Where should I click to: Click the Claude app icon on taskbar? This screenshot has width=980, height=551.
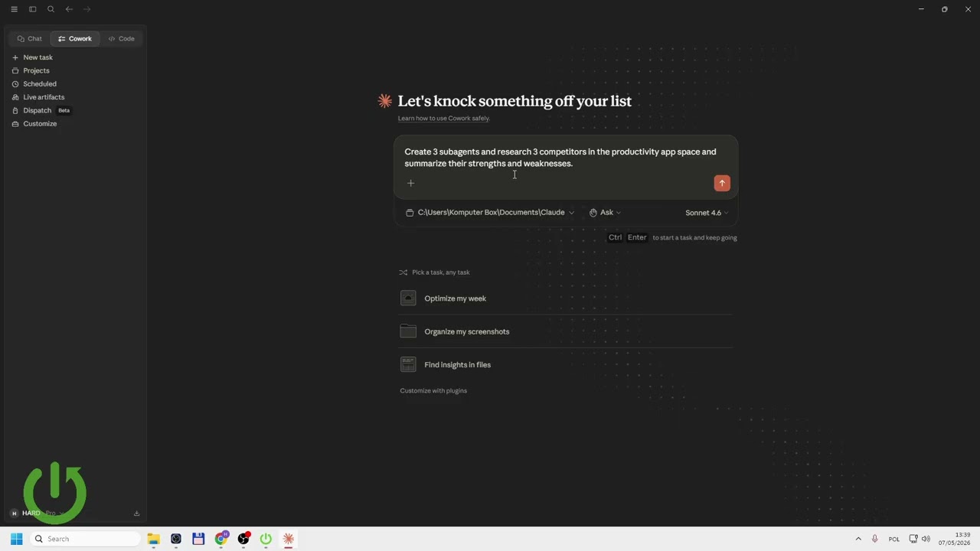click(x=289, y=539)
